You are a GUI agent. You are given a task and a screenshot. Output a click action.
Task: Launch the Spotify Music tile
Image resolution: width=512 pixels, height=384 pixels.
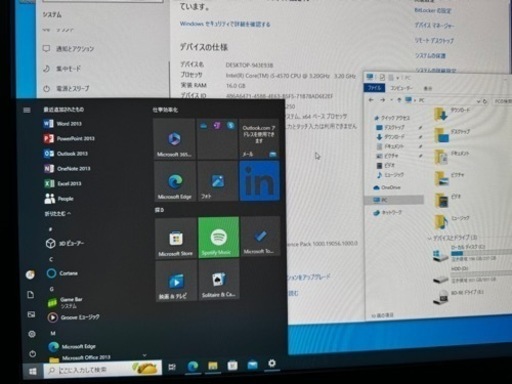pyautogui.click(x=219, y=237)
